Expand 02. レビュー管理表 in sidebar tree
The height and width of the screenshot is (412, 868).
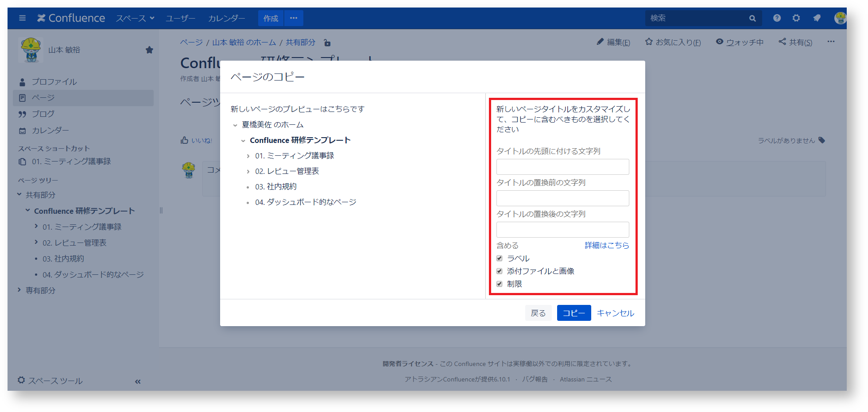coord(36,242)
